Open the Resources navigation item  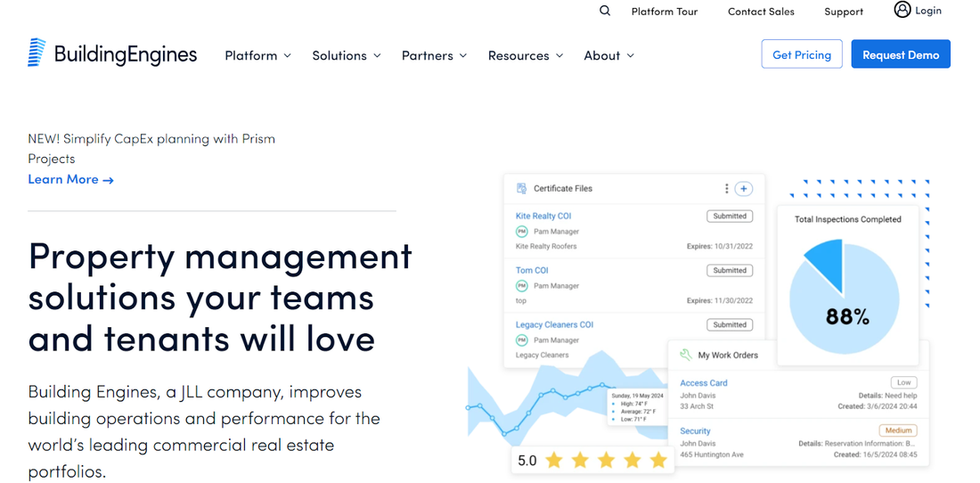[x=519, y=55]
